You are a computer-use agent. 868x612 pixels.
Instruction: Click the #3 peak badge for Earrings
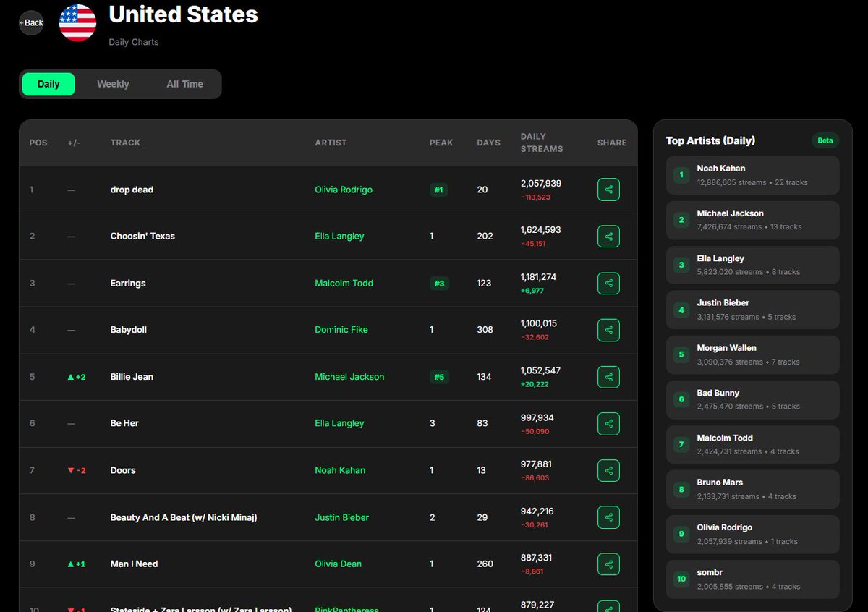439,283
